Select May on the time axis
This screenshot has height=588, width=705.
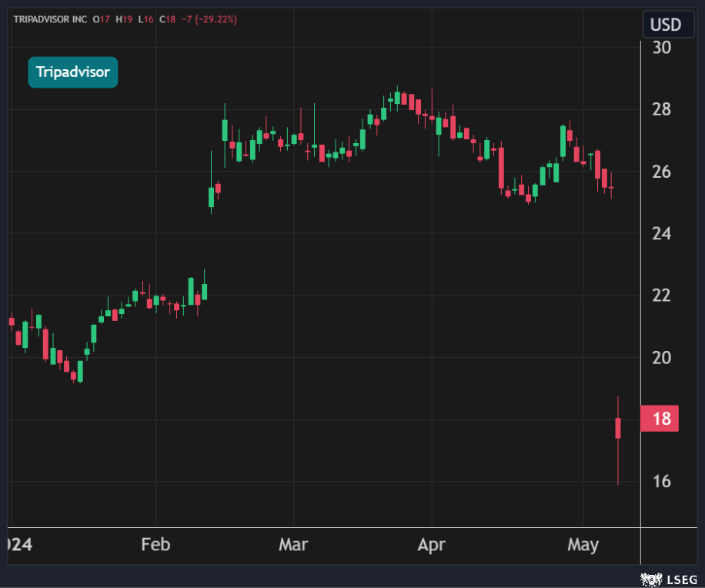click(583, 545)
